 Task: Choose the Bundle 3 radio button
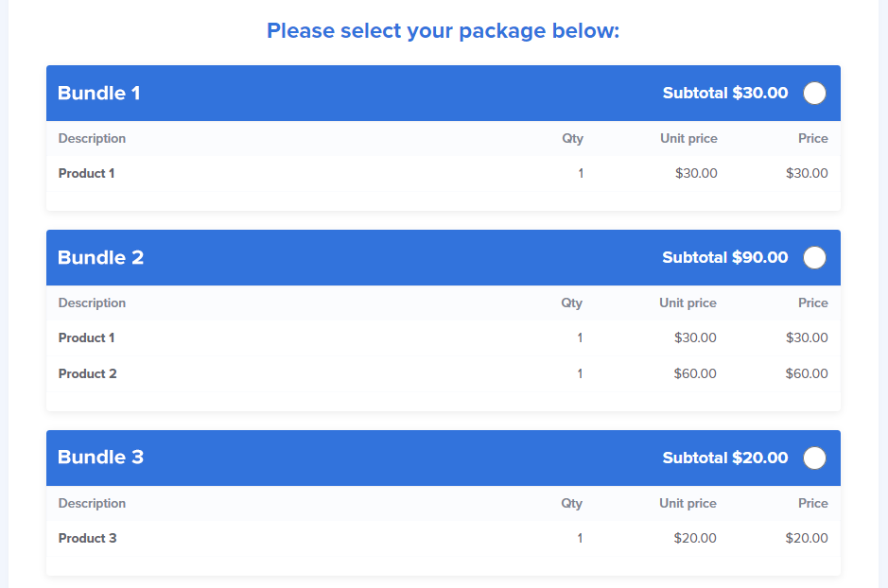814,458
